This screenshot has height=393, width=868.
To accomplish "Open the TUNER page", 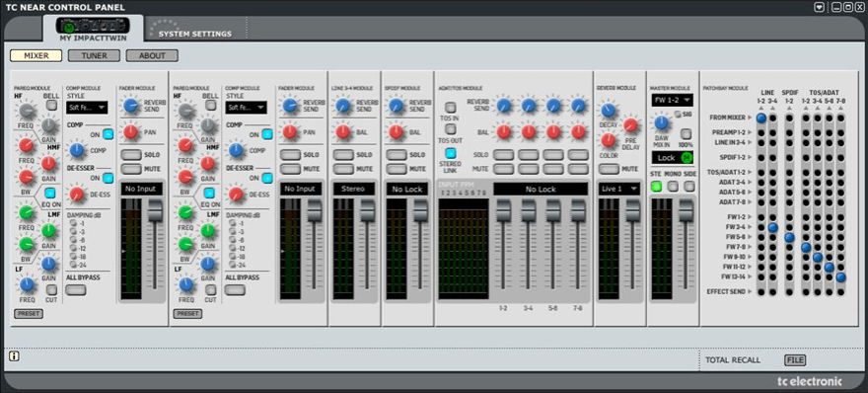I will [94, 55].
